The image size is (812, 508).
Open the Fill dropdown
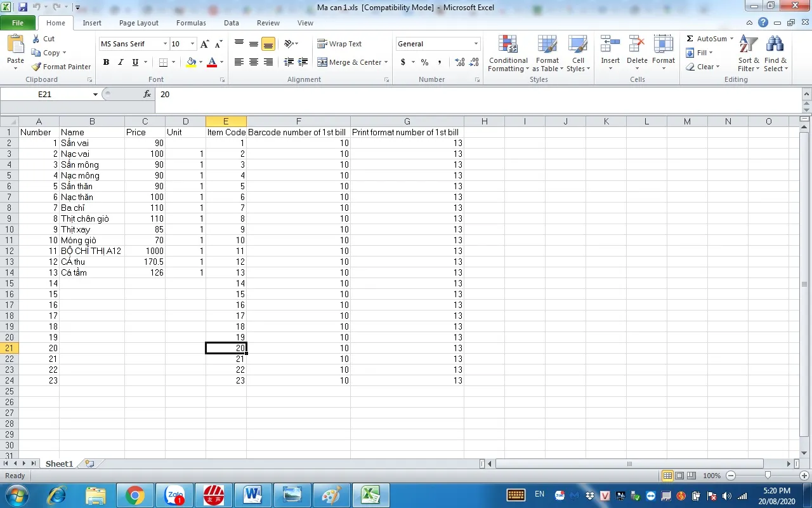pos(700,53)
